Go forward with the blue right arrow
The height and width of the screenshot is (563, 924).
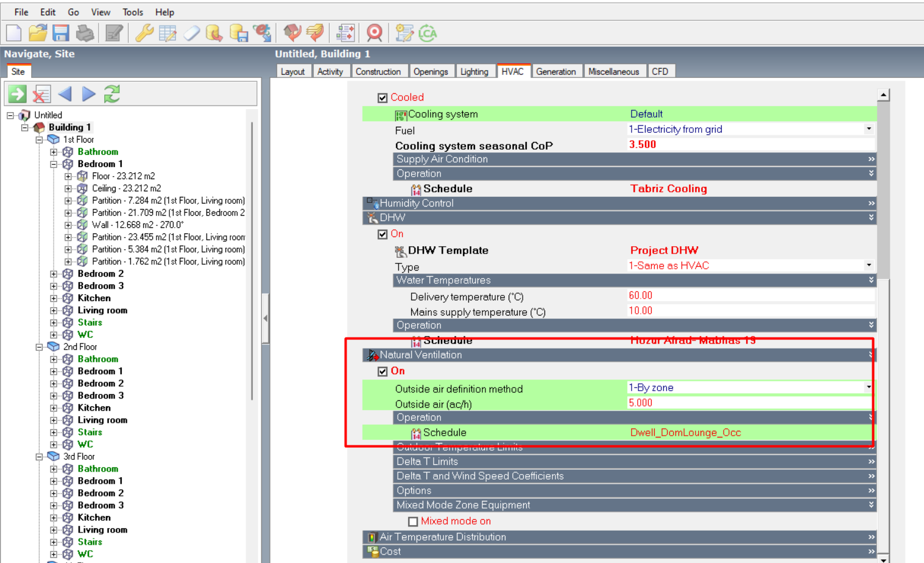[x=89, y=94]
